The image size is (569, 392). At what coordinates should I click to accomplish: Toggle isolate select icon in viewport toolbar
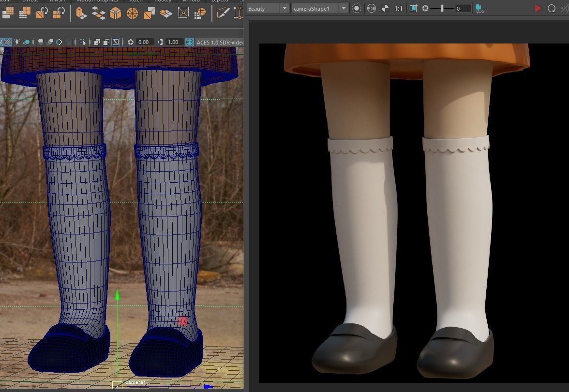click(83, 42)
